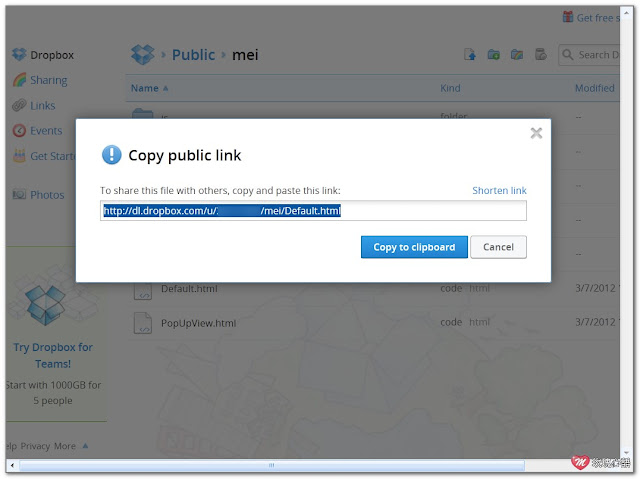Select the Default.html file row

pyautogui.click(x=373, y=289)
